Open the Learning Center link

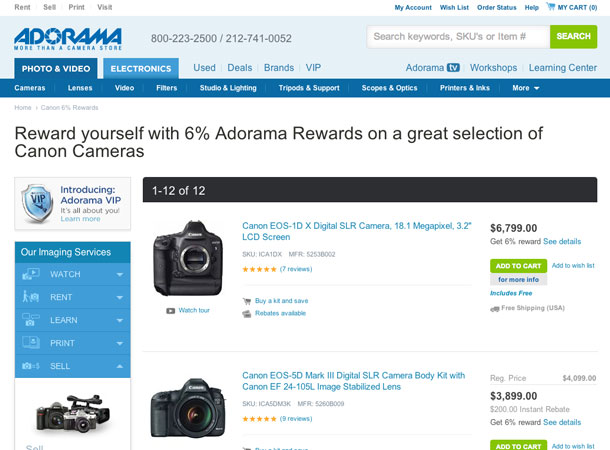tap(563, 68)
